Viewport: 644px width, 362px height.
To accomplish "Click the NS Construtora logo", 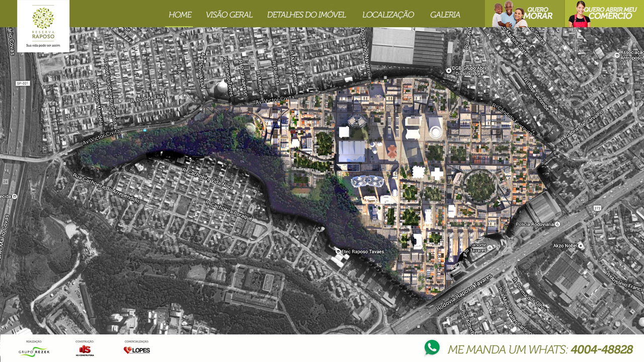I will [x=85, y=350].
